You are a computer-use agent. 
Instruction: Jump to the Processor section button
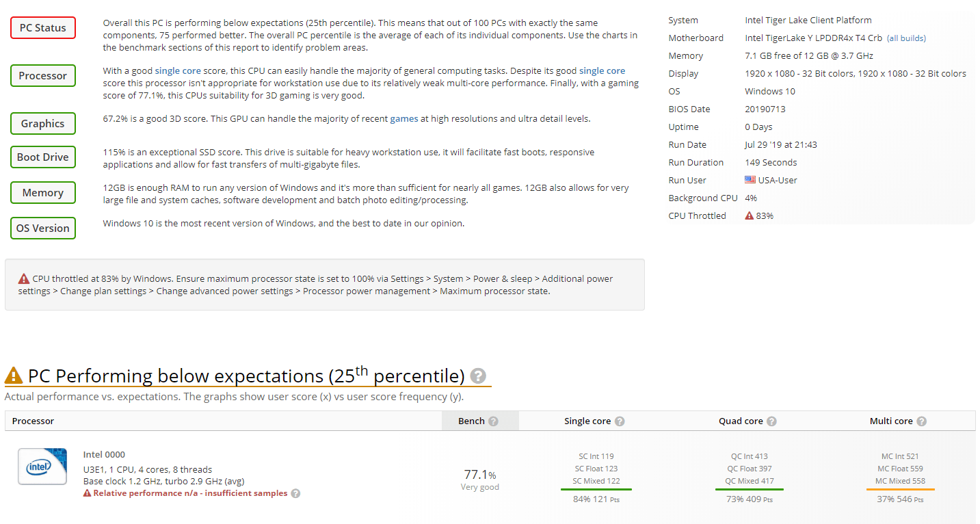click(43, 76)
